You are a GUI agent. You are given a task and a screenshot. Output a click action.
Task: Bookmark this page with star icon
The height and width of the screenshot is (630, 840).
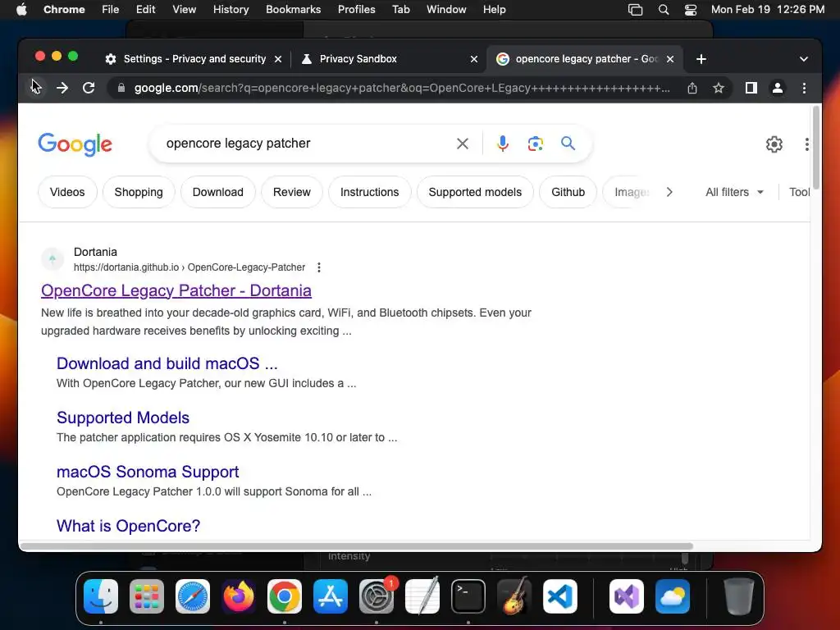[x=719, y=88]
